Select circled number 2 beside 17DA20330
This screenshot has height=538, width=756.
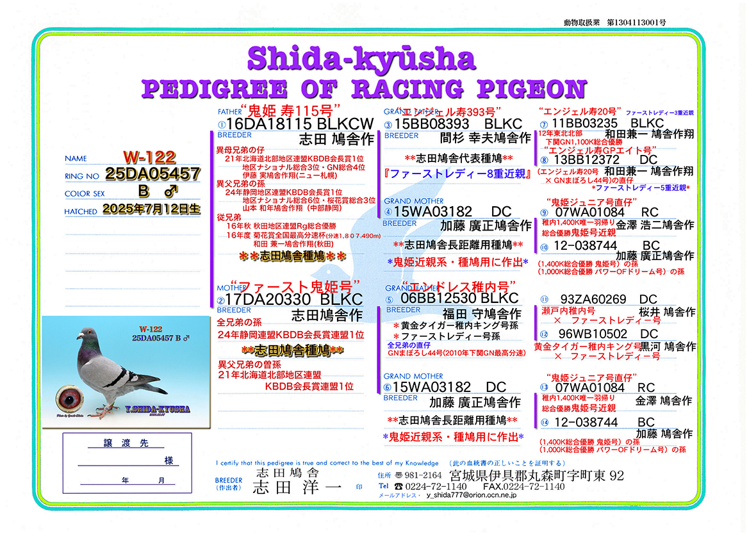pos(222,299)
